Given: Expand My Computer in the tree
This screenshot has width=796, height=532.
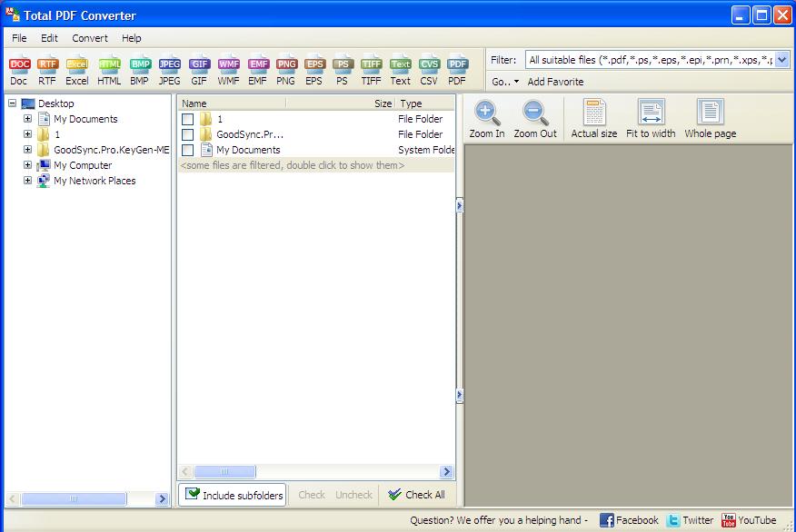Looking at the screenshot, I should pos(28,165).
